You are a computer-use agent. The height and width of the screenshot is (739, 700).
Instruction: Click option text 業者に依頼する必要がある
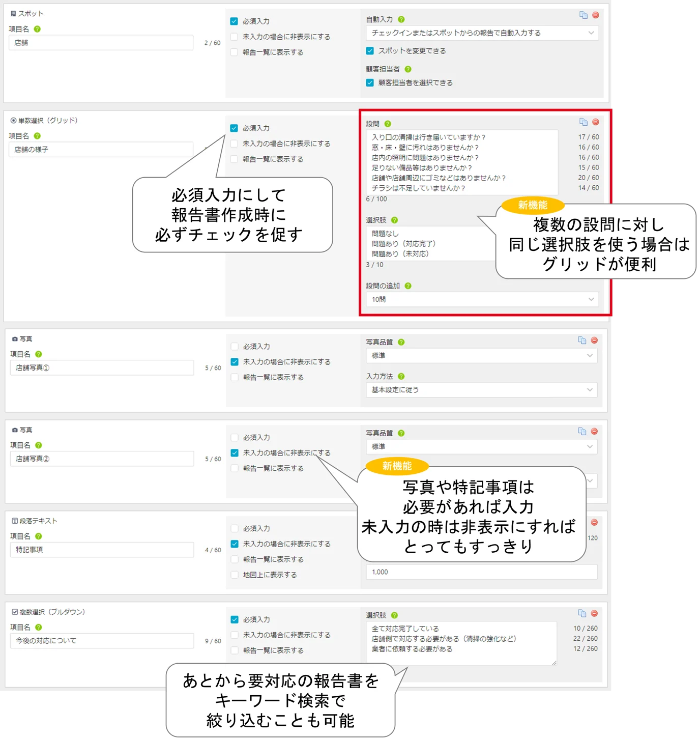click(x=412, y=649)
